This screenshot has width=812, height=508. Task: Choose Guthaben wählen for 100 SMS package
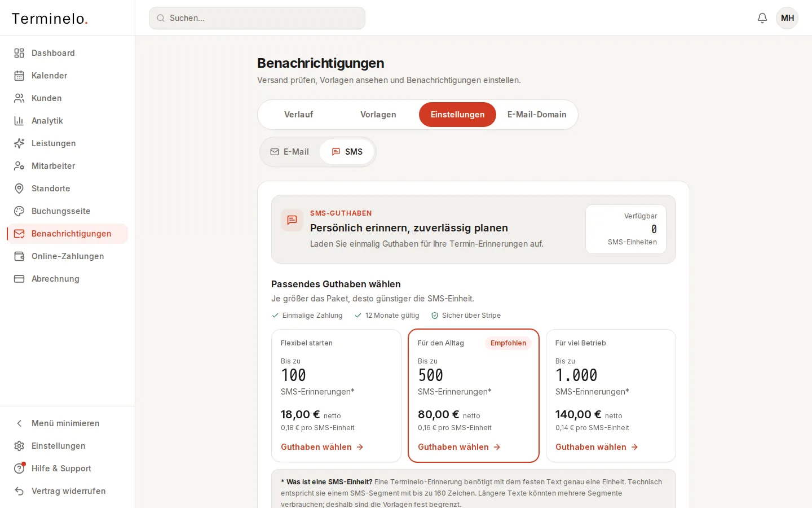(x=322, y=447)
